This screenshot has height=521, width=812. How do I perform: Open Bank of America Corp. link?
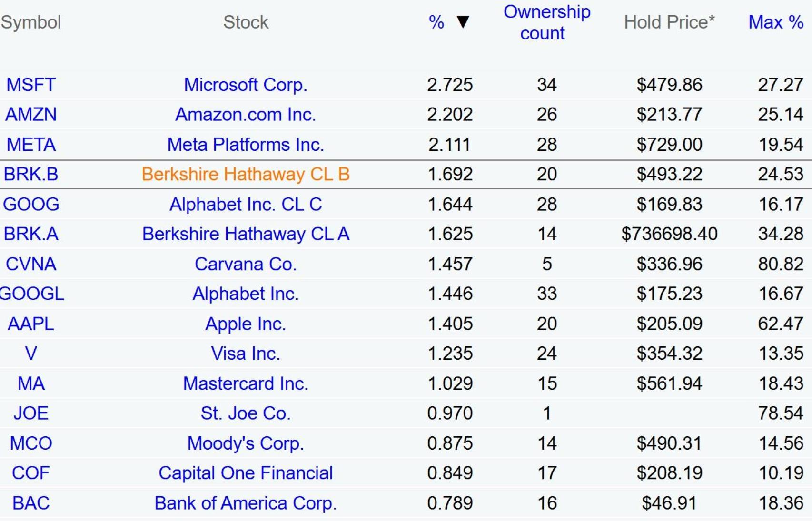pos(246,503)
